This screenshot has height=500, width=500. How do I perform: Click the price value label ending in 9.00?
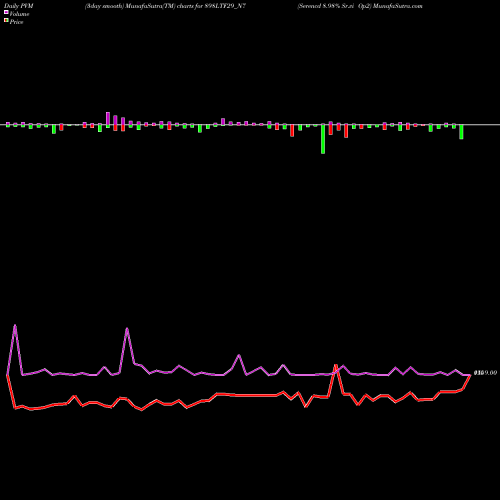tap(485, 373)
